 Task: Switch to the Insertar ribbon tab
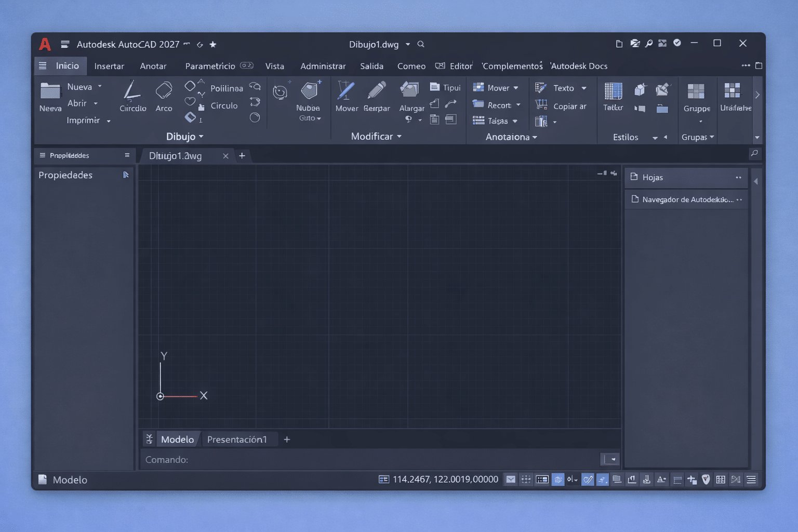click(109, 66)
